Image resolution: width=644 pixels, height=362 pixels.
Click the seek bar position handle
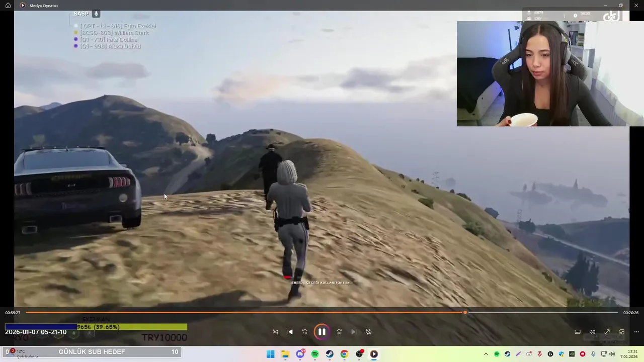pyautogui.click(x=465, y=312)
